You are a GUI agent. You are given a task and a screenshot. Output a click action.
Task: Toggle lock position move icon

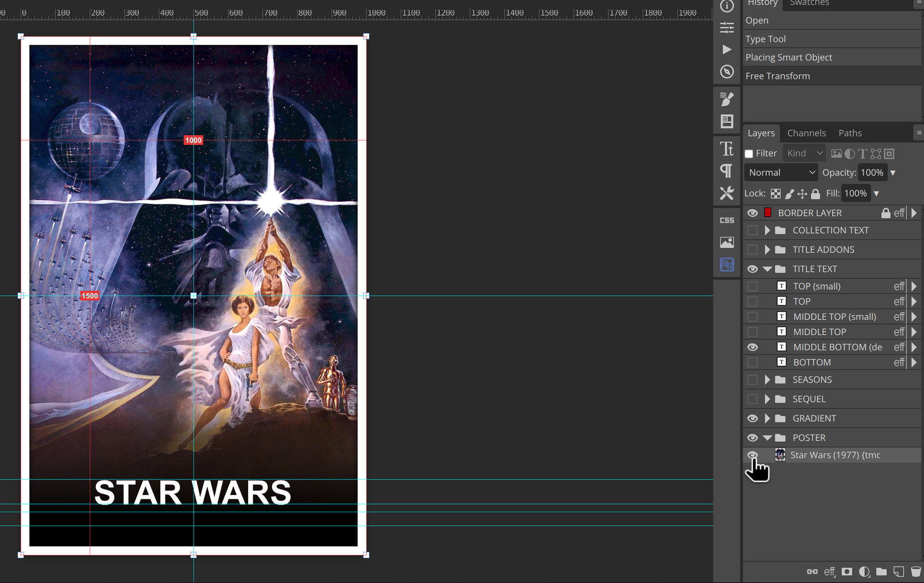tap(802, 194)
